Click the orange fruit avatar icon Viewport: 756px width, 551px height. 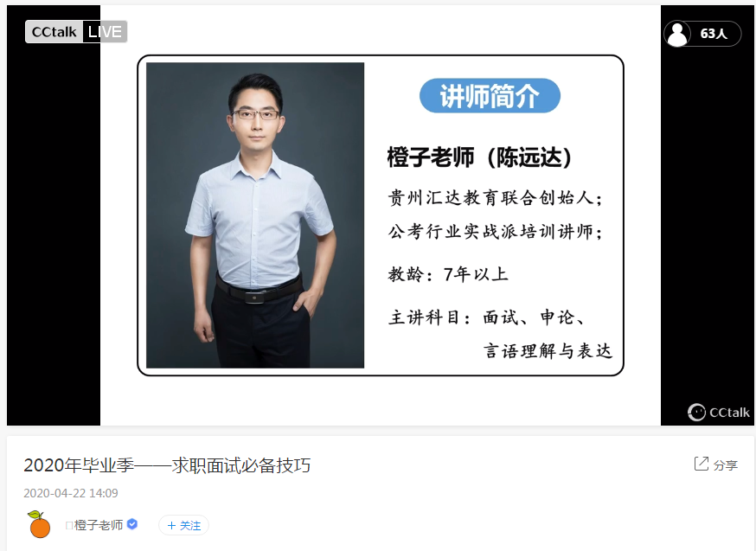(x=39, y=524)
